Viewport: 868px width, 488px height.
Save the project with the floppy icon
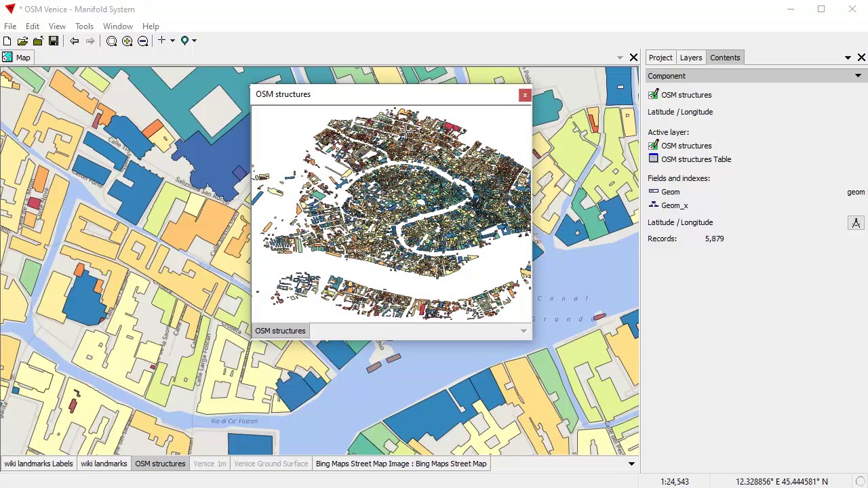(54, 41)
